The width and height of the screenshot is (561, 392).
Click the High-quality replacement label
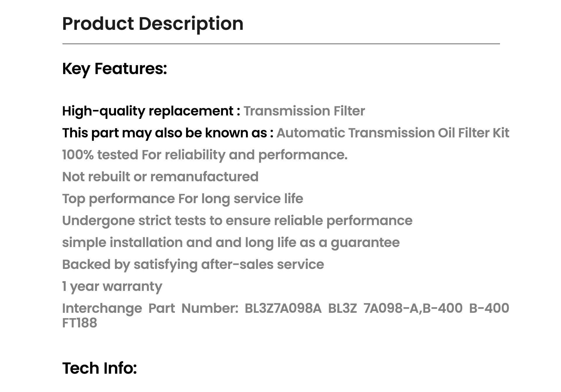pyautogui.click(x=151, y=111)
